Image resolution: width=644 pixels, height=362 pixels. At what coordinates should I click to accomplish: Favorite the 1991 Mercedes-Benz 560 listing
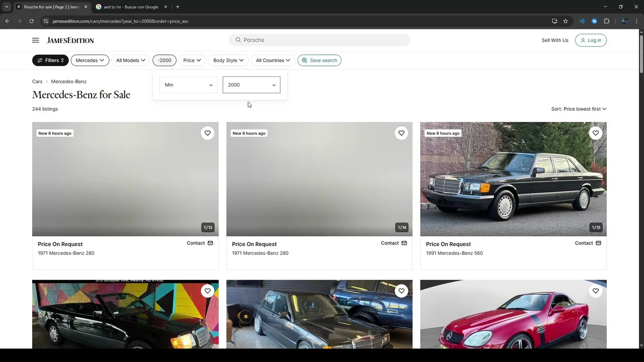[x=595, y=133]
